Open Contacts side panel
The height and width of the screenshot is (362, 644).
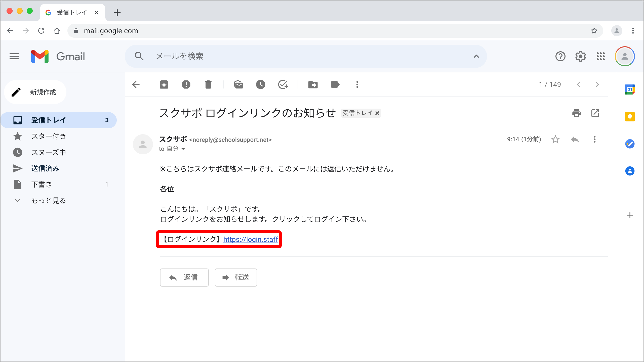tap(630, 171)
